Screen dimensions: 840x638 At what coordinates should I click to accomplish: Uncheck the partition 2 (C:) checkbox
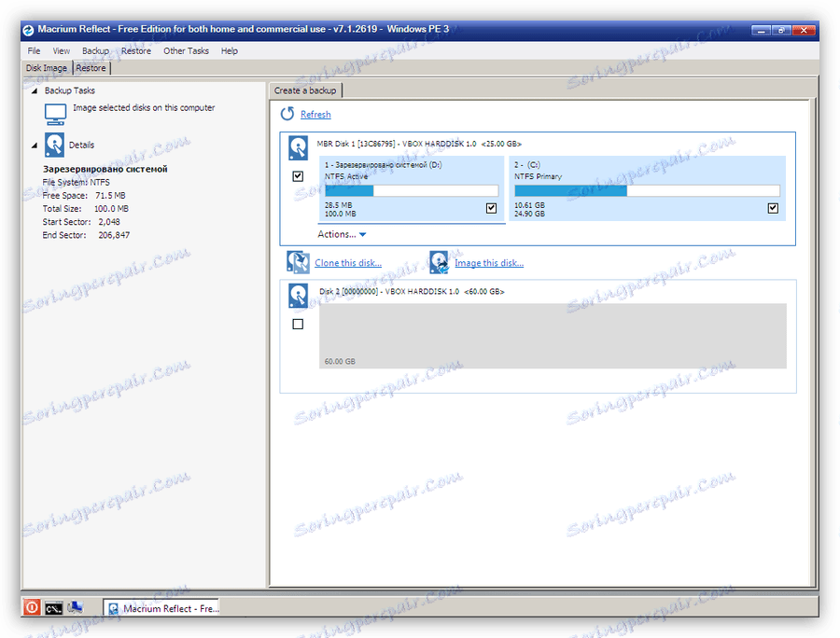click(x=773, y=208)
